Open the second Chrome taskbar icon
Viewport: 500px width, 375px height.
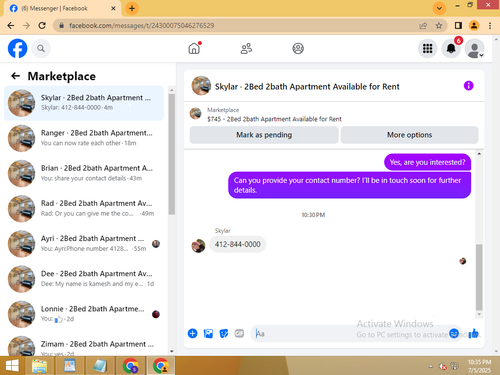(161, 366)
